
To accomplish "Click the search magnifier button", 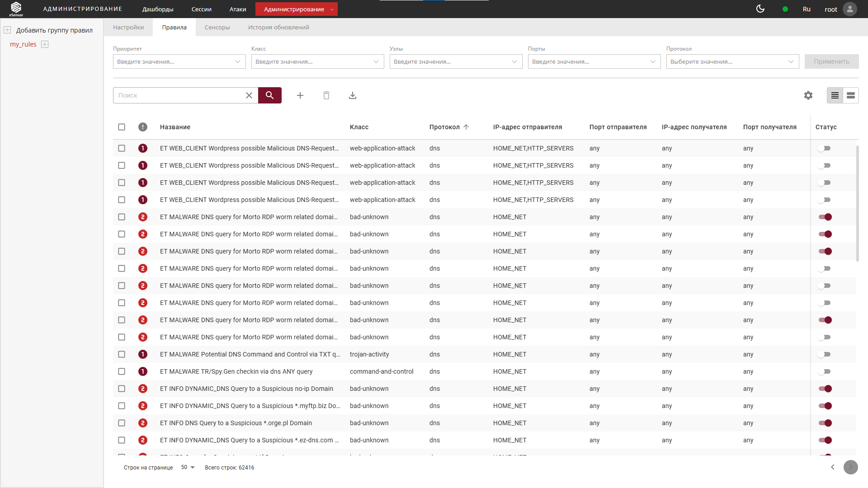I will coord(269,95).
